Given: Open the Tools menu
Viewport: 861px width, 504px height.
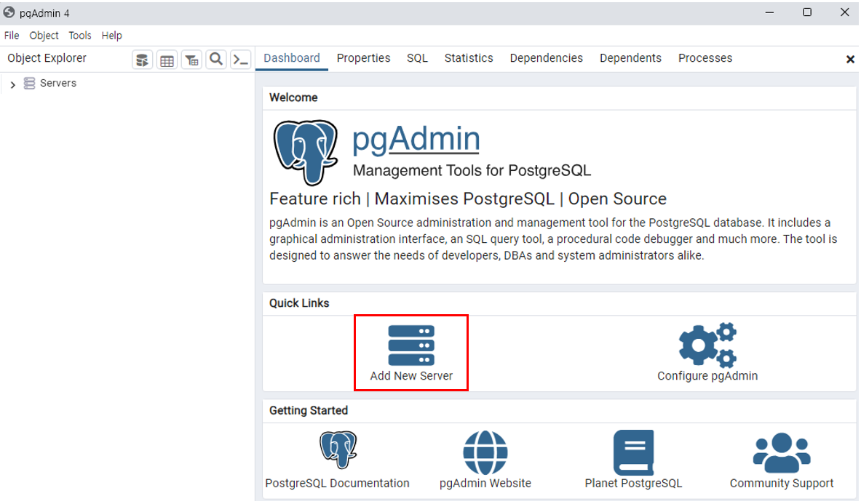Looking at the screenshot, I should tap(79, 36).
